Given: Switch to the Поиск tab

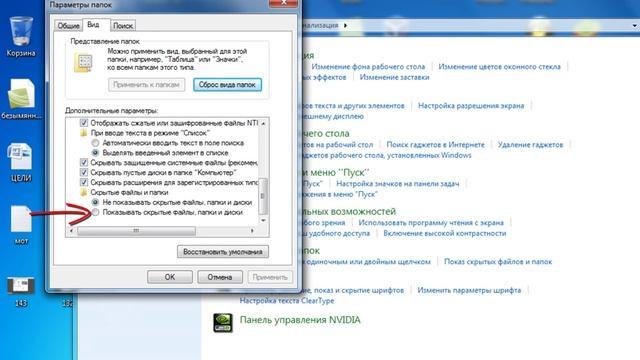Looking at the screenshot, I should (x=123, y=26).
